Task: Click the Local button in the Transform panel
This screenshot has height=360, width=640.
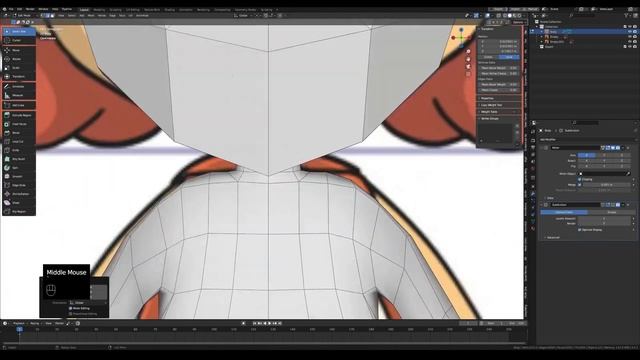Action: coord(509,57)
